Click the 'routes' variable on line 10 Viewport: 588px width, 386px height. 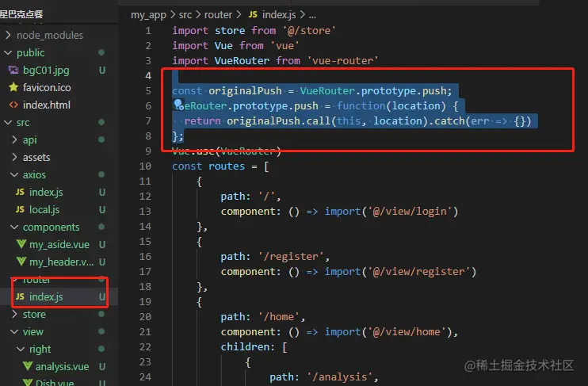coord(227,166)
